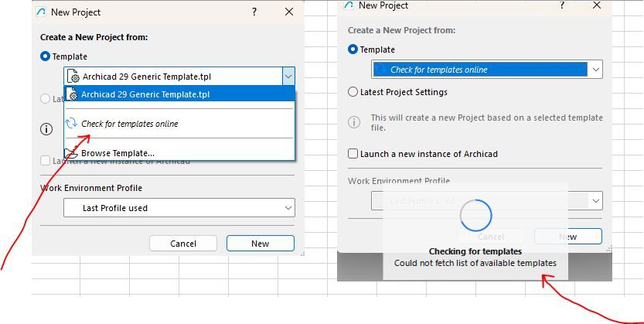
Task: Click 'Could not fetch list of available templates' message
Action: [475, 263]
